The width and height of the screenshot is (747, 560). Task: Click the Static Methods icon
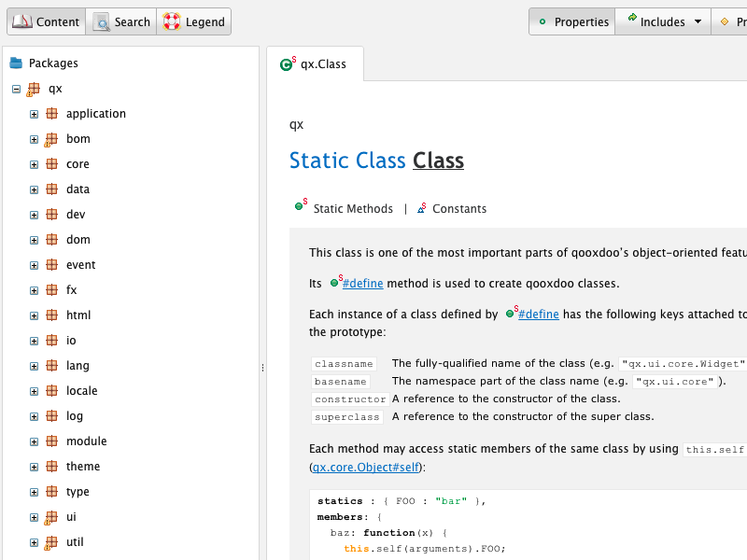pyautogui.click(x=301, y=207)
